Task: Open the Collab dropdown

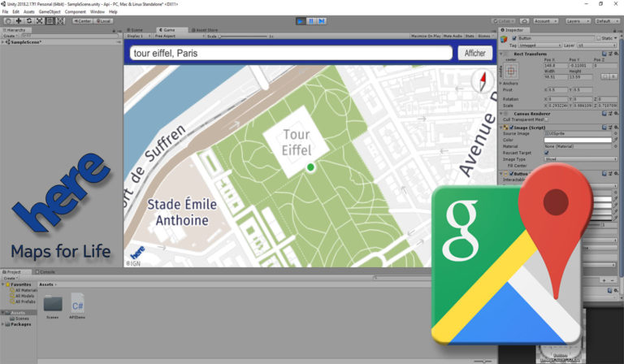Action: click(504, 21)
